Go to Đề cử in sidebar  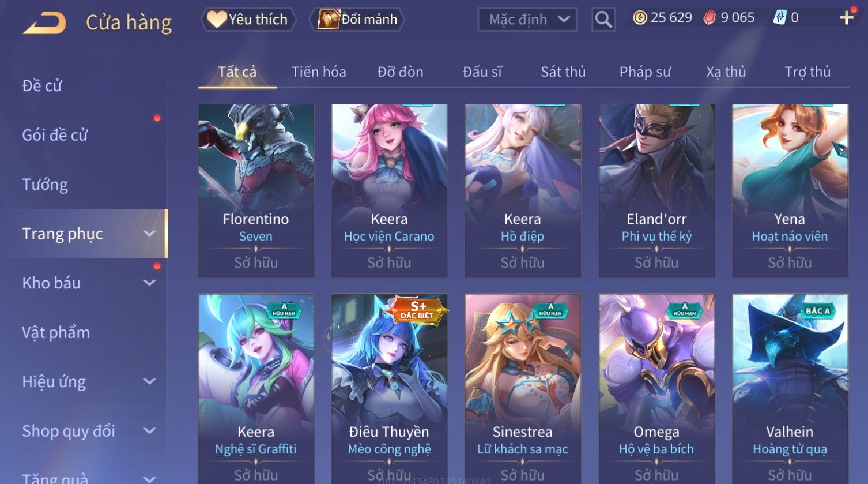coord(42,86)
